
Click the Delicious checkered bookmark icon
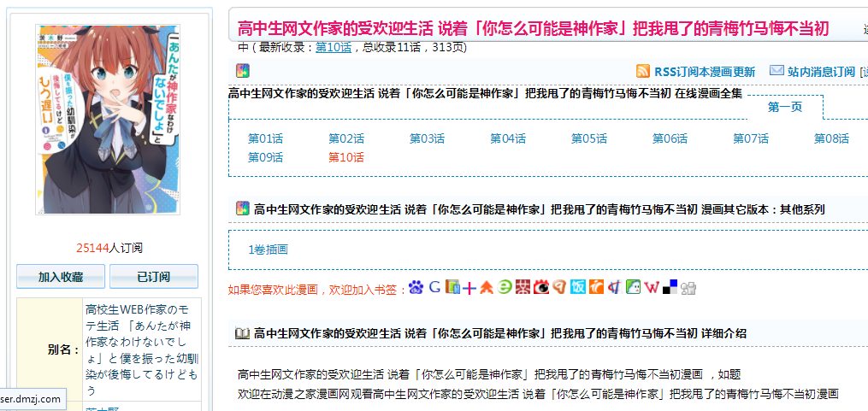(x=670, y=288)
